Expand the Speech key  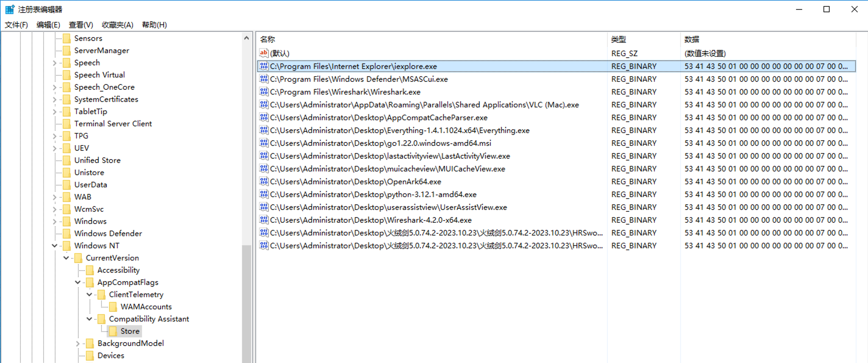click(x=55, y=63)
